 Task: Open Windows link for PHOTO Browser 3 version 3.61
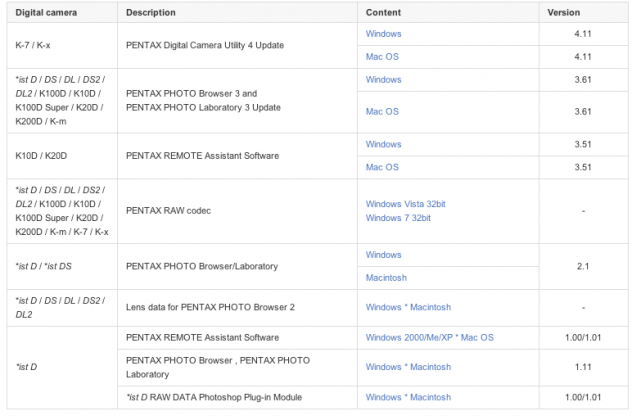pos(383,80)
